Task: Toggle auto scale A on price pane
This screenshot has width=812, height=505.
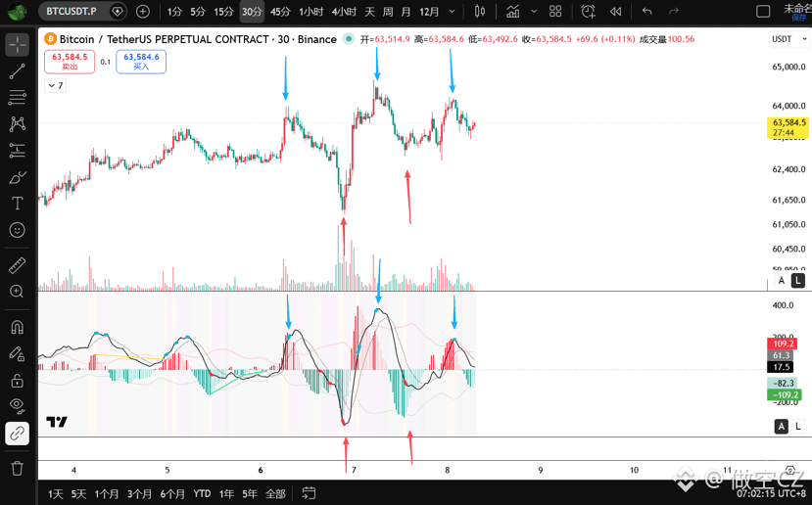Action: click(x=782, y=281)
